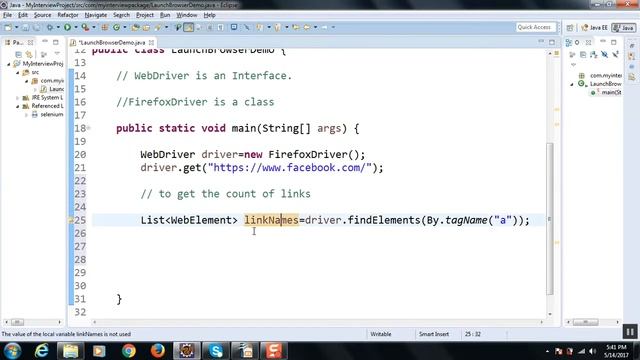The image size is (640, 360).
Task: Open Google Chrome from the taskbar
Action: pyautogui.click(x=129, y=351)
